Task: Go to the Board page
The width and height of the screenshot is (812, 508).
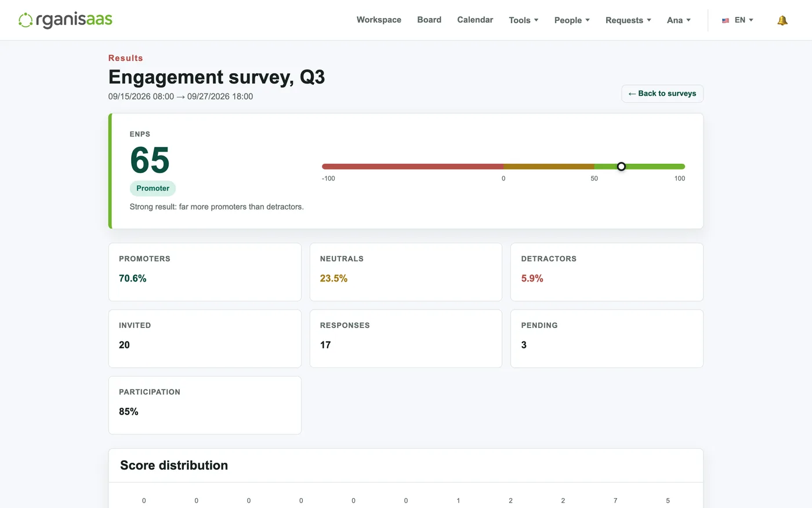Action: [429, 20]
